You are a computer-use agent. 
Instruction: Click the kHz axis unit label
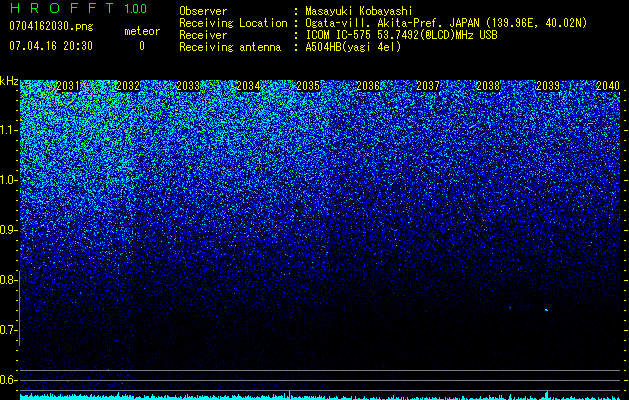(9, 81)
